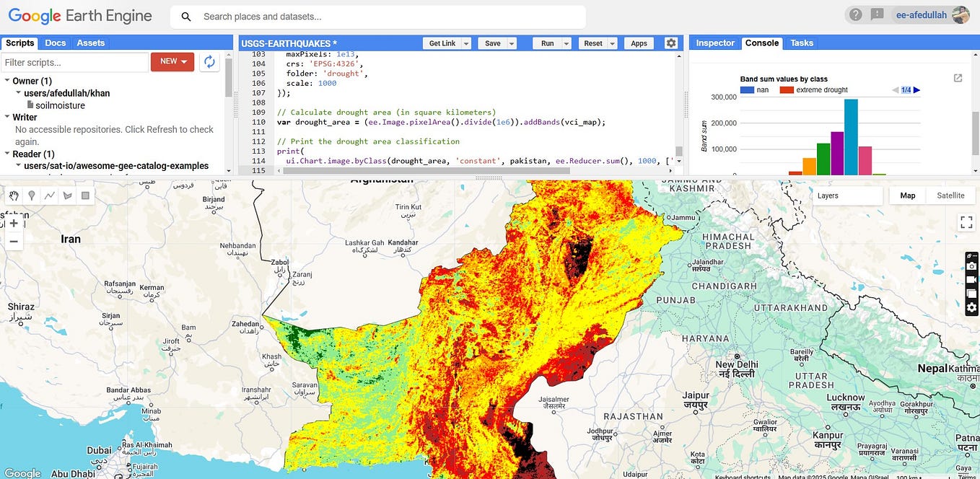
Task: Keep Map basemap style selected
Action: [x=906, y=195]
